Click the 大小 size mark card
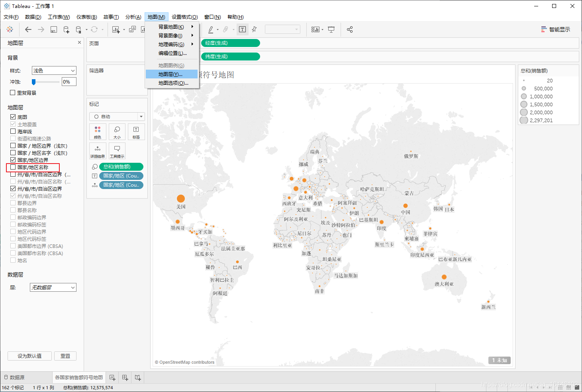582x392 pixels. [x=117, y=132]
